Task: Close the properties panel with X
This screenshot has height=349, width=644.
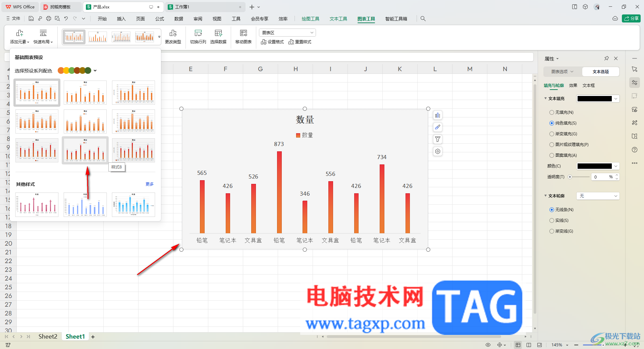Action: (616, 58)
